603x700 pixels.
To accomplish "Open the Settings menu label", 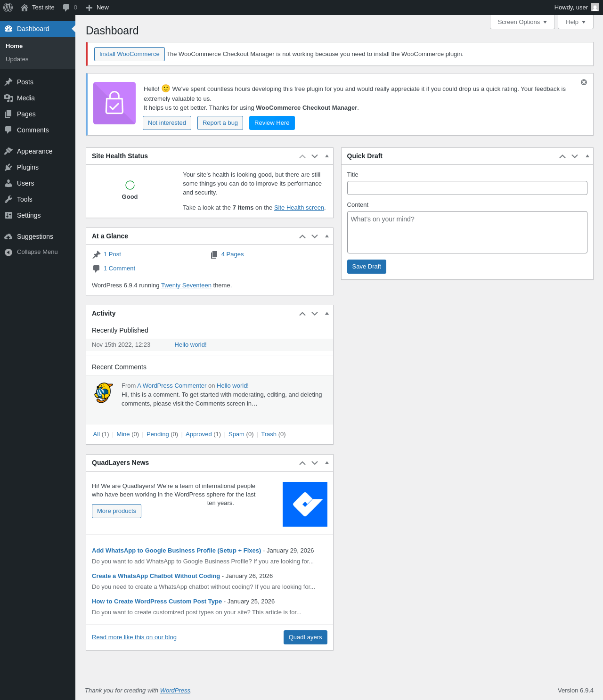I will click(29, 215).
